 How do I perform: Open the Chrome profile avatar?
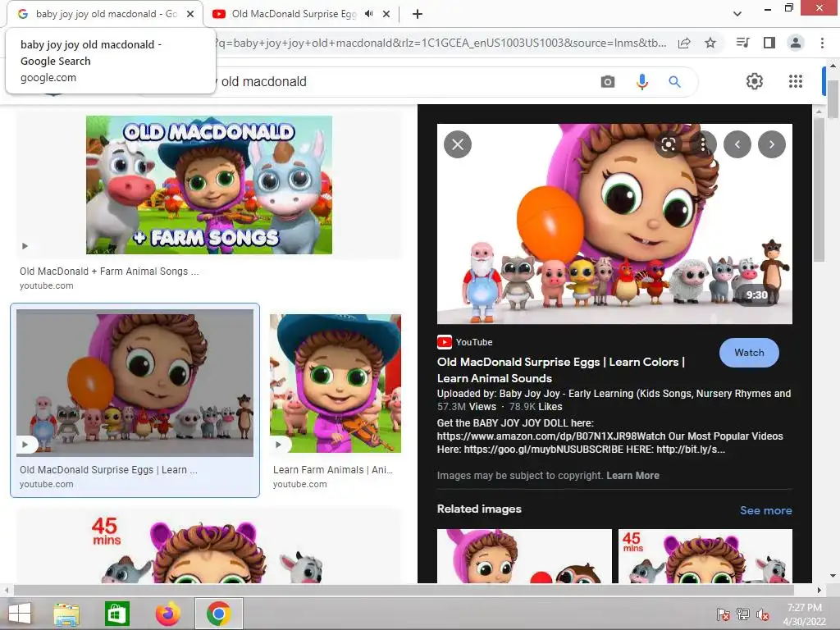pyautogui.click(x=796, y=43)
